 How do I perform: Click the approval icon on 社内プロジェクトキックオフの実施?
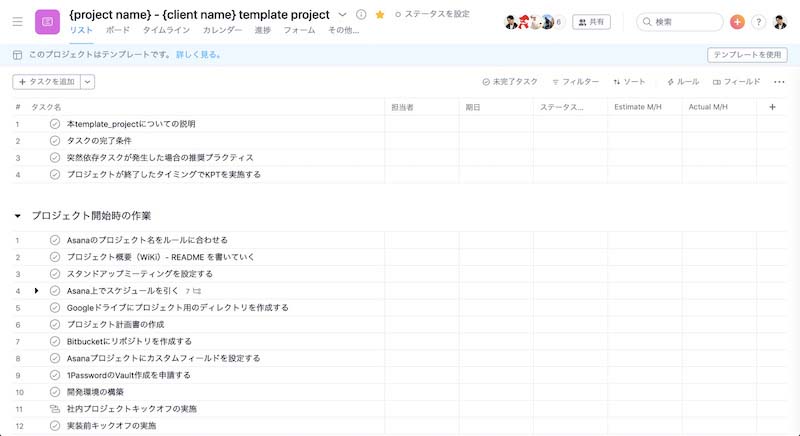[55, 409]
